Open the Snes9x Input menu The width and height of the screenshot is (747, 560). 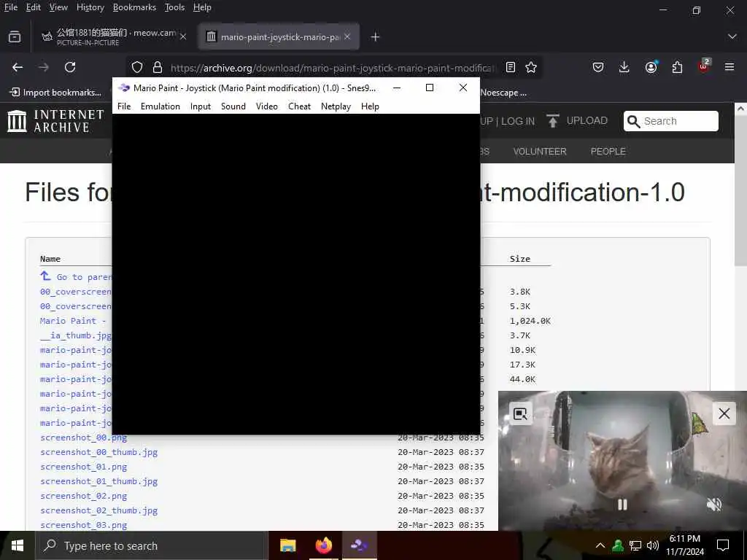pyautogui.click(x=200, y=106)
